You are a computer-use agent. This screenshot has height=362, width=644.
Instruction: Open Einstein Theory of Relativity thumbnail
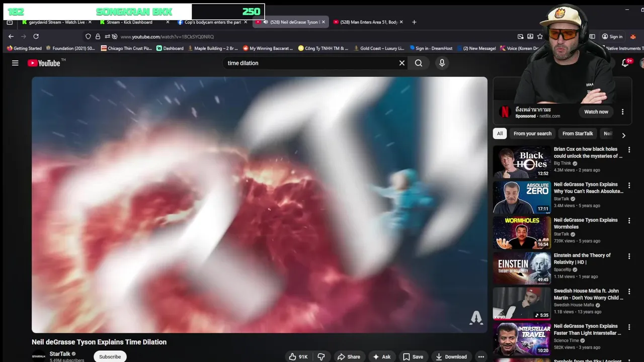522,268
